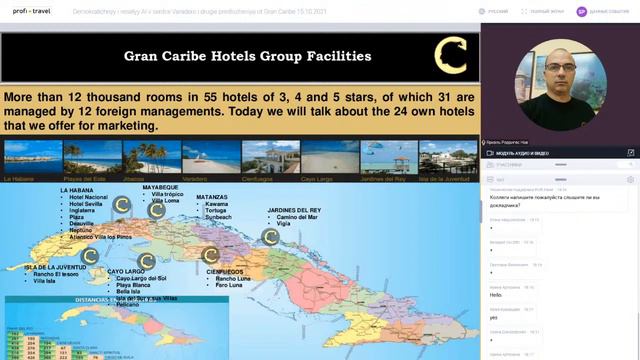Image resolution: width=640 pixels, height=360 pixels.
Task: Click the camera icon in the audio-video module bar
Action: point(490,153)
